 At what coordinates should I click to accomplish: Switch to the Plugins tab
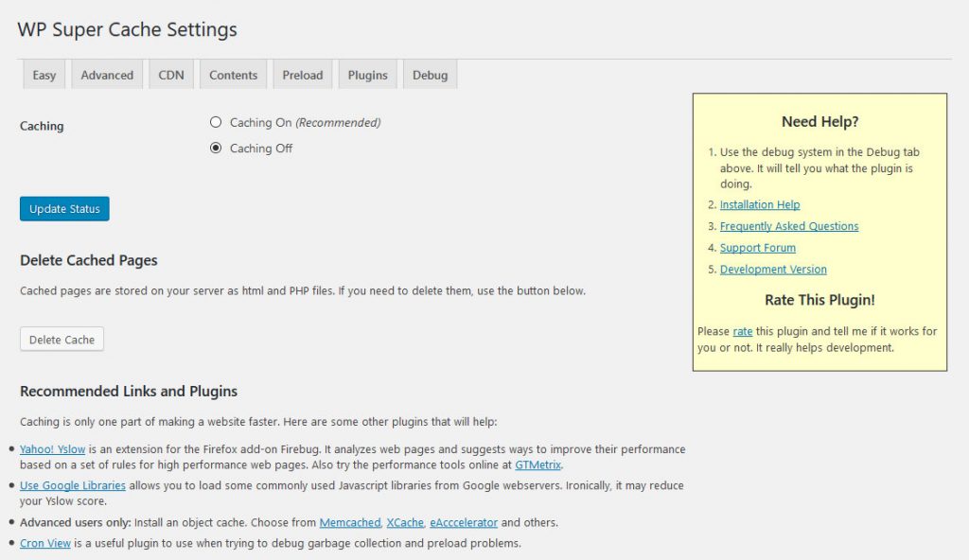[x=367, y=74]
